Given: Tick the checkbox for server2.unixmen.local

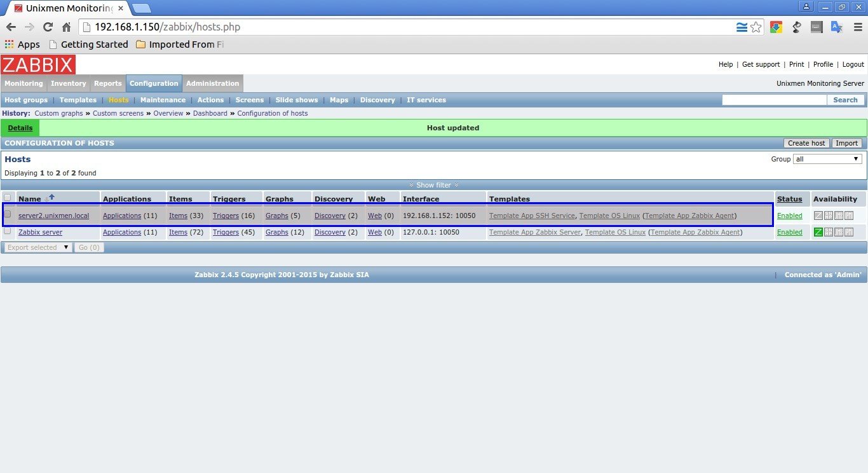Looking at the screenshot, I should [x=8, y=214].
